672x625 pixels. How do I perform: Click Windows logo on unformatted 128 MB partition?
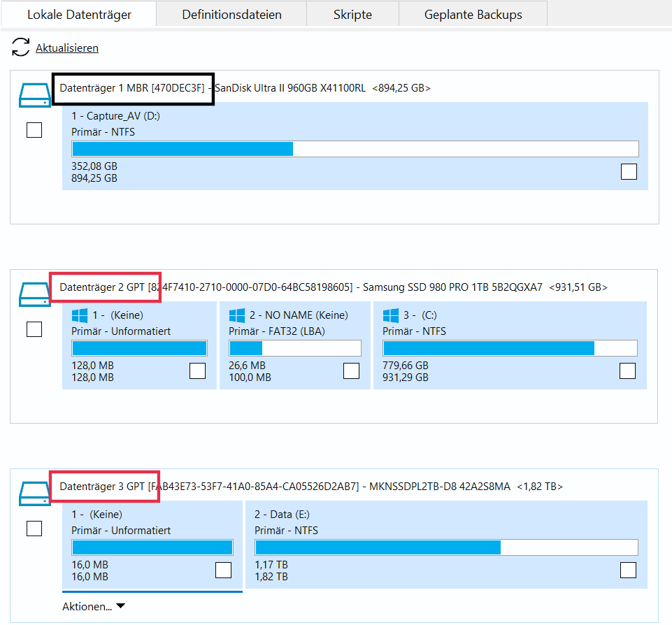coord(80,315)
